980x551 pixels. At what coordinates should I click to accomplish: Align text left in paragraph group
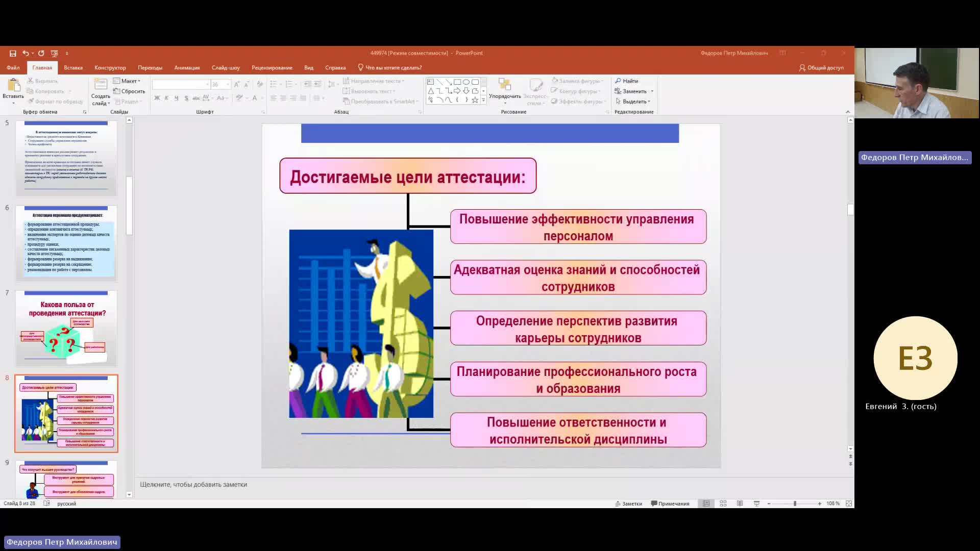click(273, 98)
